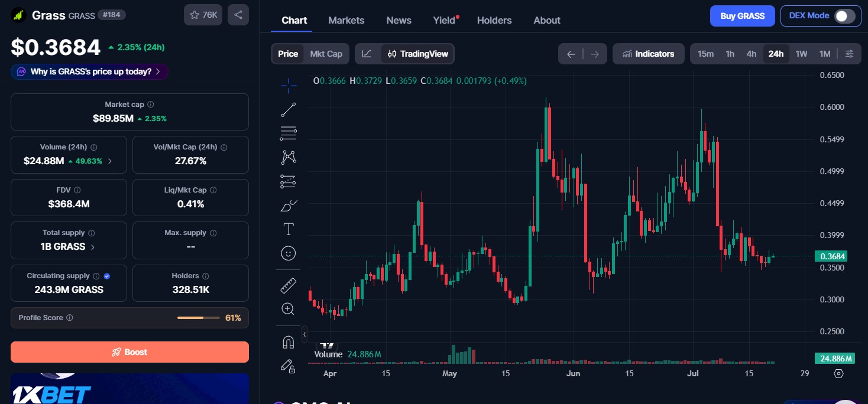868x404 pixels.
Task: Show Liq/Mkt Cap info icon
Action: click(213, 190)
